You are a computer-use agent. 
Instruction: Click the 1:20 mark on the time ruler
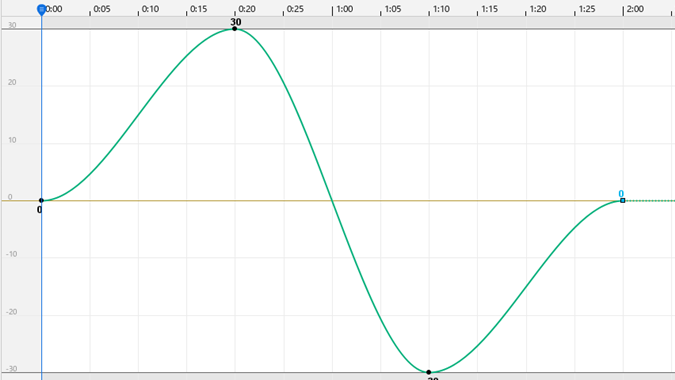pyautogui.click(x=538, y=9)
